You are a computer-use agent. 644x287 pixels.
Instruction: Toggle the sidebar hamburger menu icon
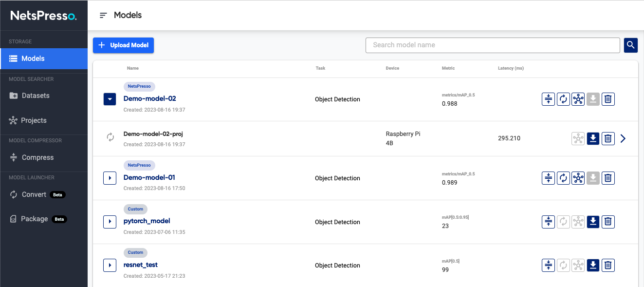pyautogui.click(x=103, y=16)
